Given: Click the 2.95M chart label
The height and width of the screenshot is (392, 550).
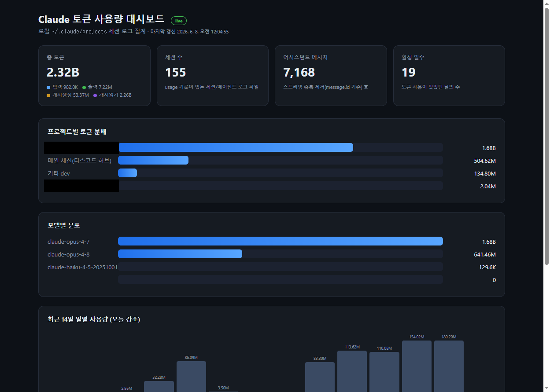Looking at the screenshot, I should click(x=126, y=388).
